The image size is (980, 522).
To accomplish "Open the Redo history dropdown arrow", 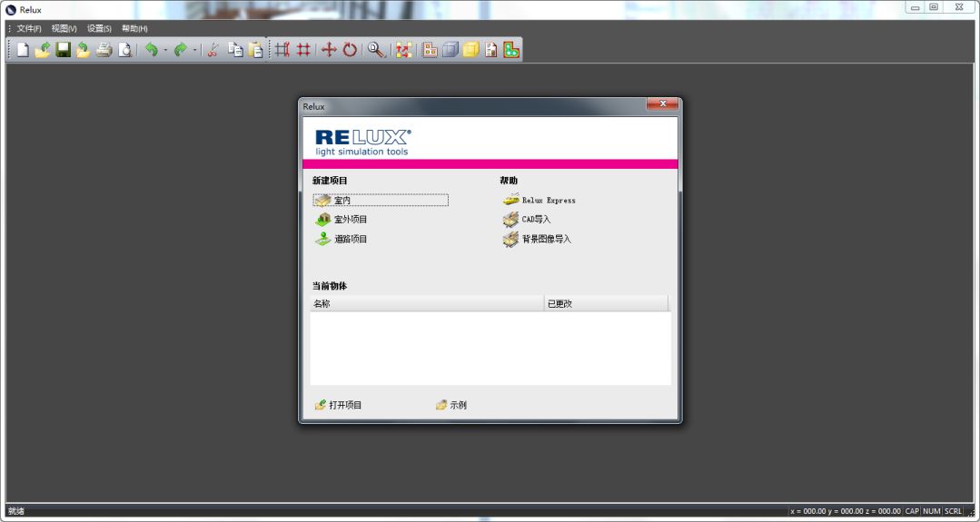I will point(194,50).
